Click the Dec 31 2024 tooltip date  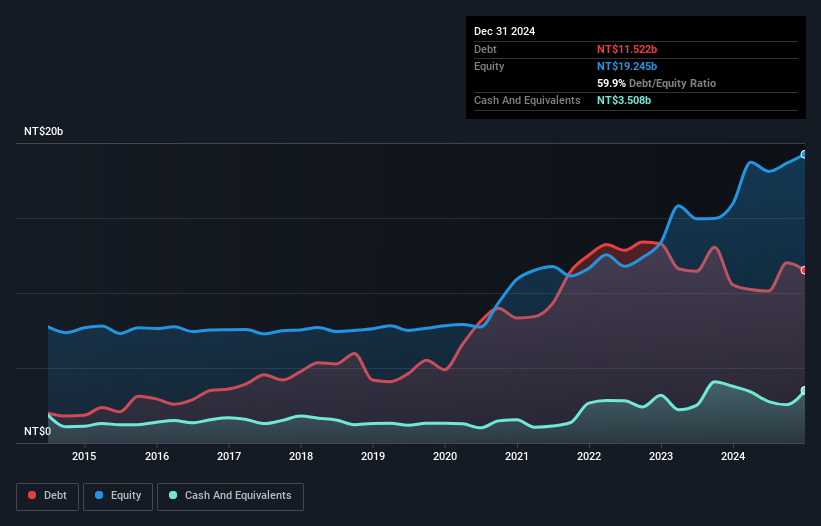tap(504, 31)
